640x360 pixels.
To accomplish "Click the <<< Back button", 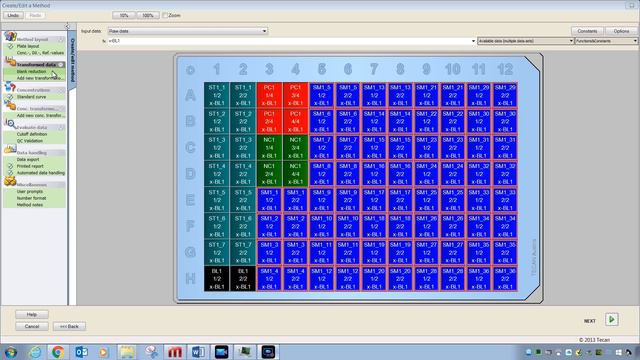I will (x=69, y=326).
